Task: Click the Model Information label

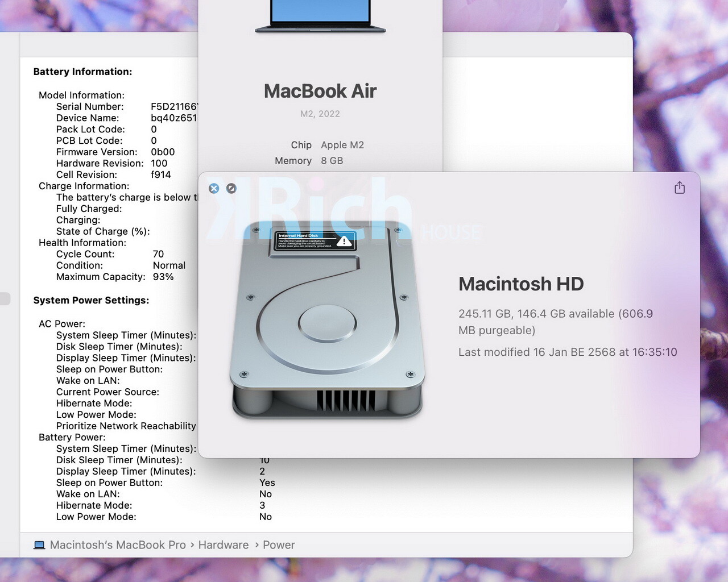Action: pyautogui.click(x=81, y=95)
